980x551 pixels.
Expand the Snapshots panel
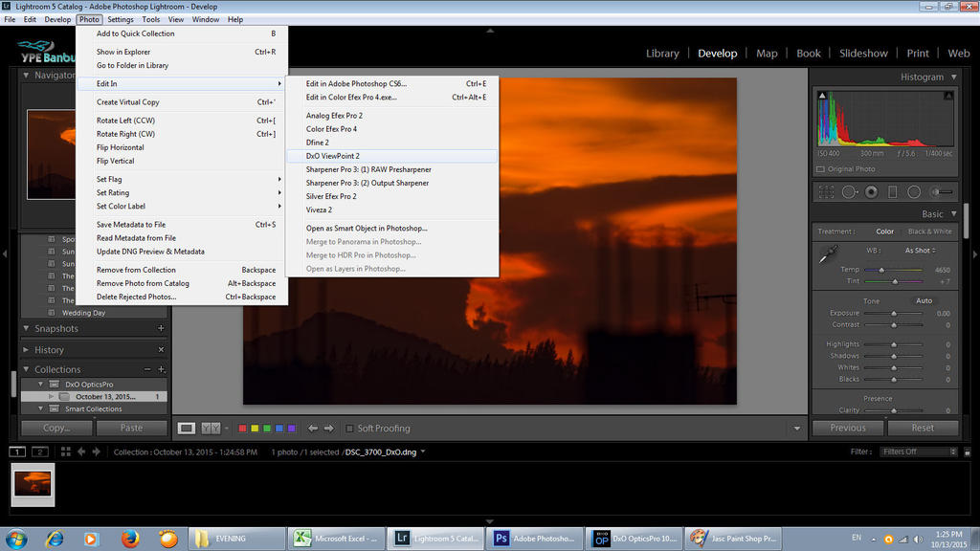26,328
